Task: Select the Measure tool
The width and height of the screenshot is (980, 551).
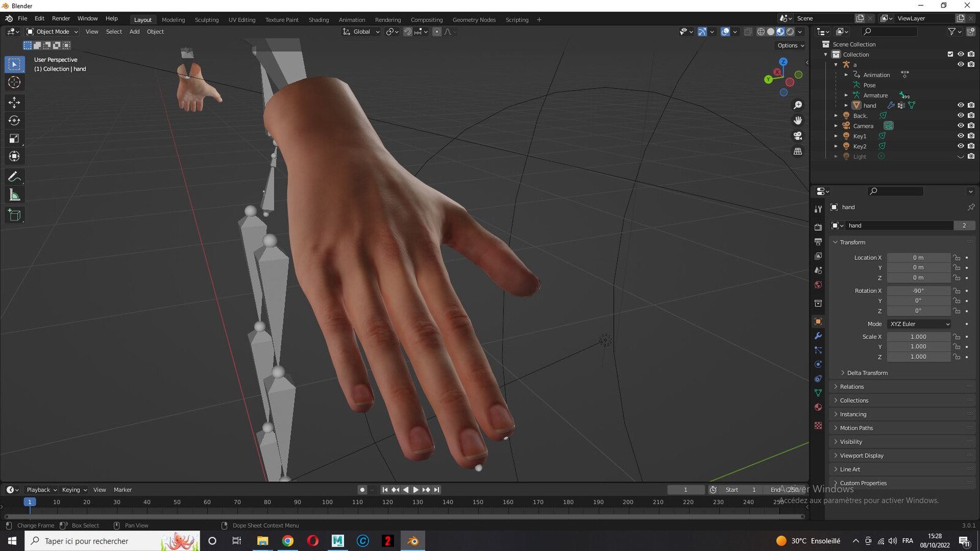Action: [x=15, y=195]
